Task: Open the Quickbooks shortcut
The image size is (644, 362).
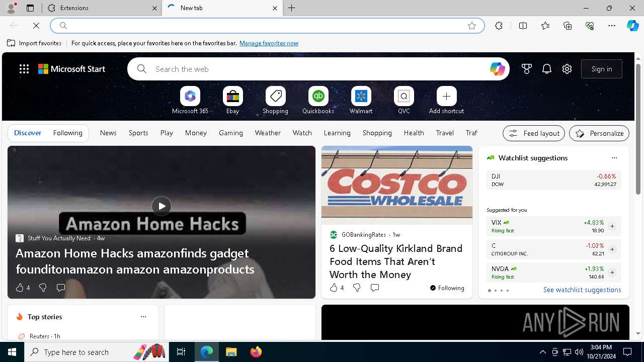Action: click(318, 101)
